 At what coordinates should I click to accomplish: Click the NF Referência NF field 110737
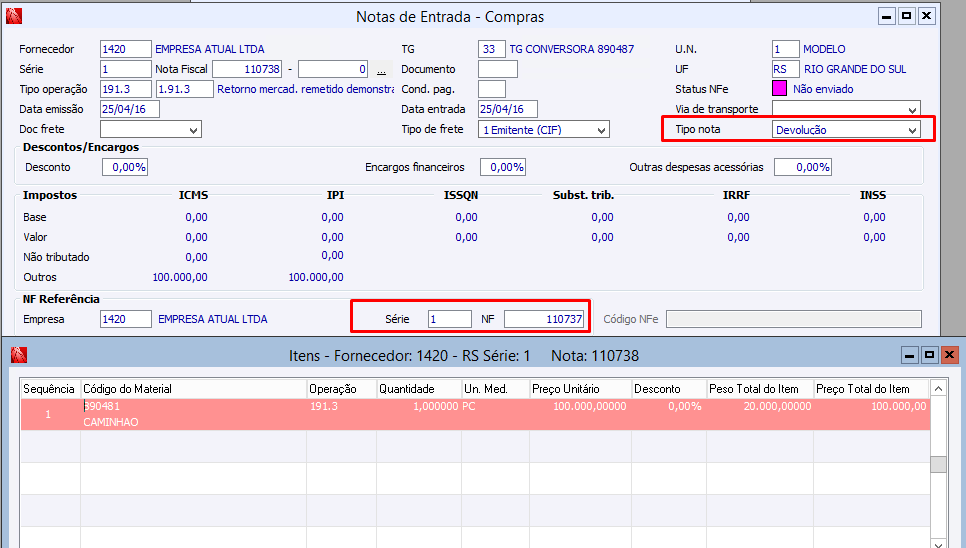[544, 319]
